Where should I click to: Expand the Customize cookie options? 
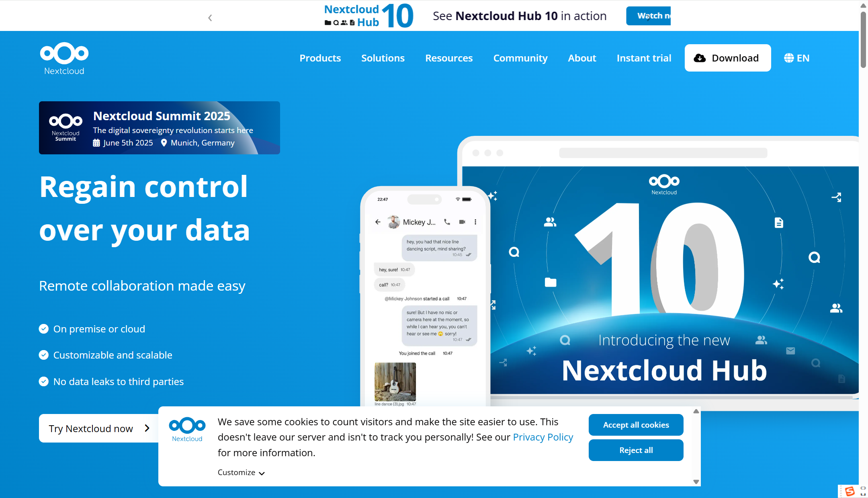(x=241, y=473)
